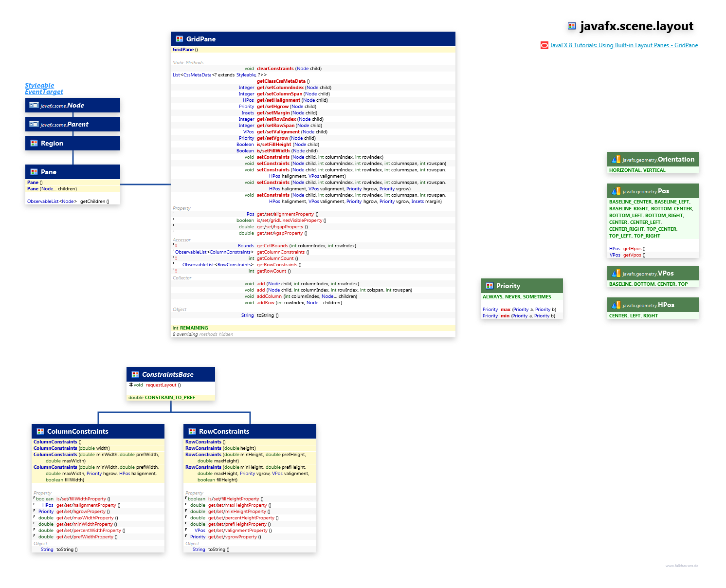Click the Orientation enum icon

[x=616, y=160]
